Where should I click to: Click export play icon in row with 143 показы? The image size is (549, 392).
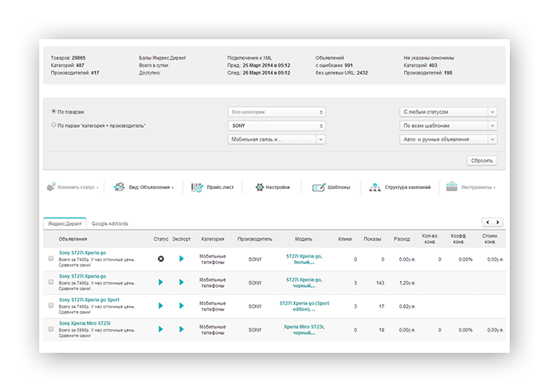pos(181,282)
